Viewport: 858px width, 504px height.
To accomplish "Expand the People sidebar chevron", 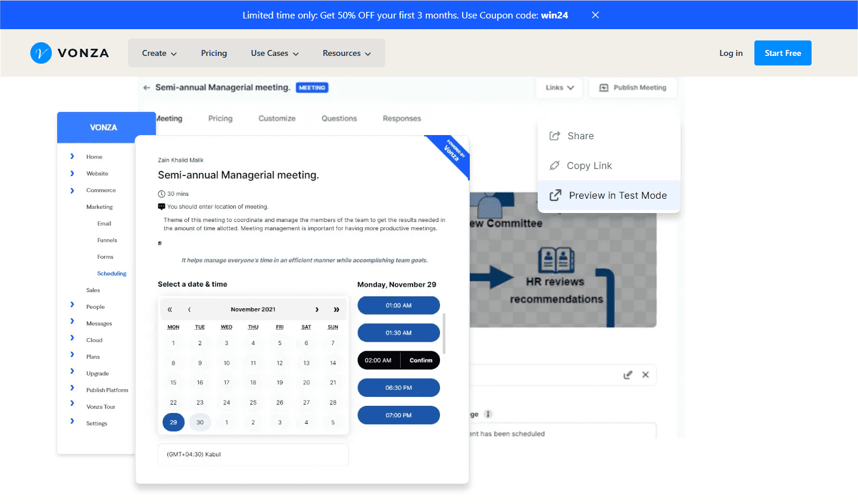I will tap(72, 304).
